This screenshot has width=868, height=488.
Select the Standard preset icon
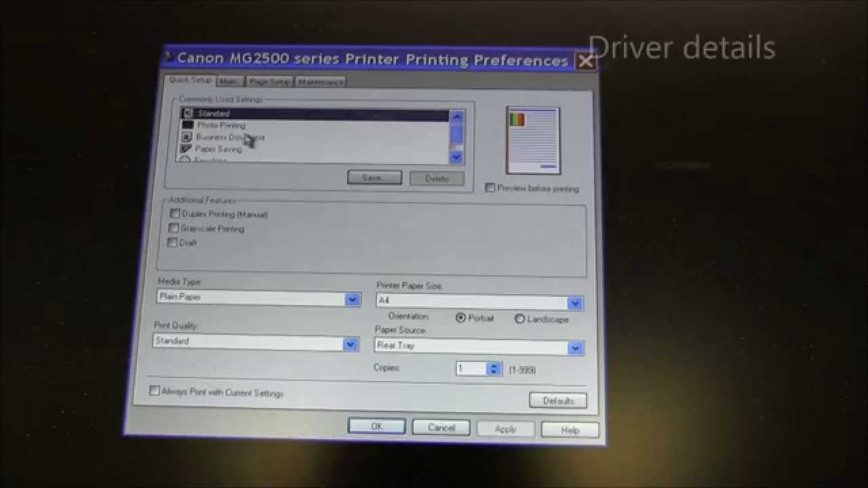click(189, 113)
